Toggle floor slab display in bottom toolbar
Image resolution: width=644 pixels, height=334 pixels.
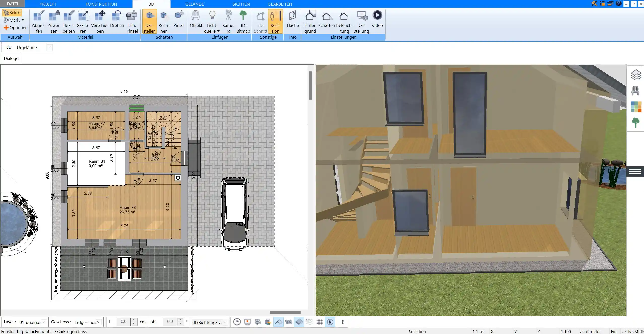click(x=299, y=322)
